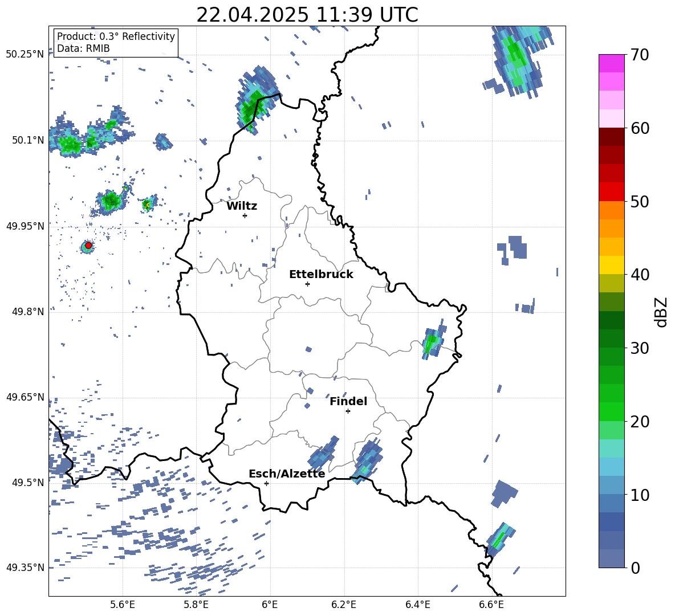Click the 'Findel' city label

click(x=348, y=402)
